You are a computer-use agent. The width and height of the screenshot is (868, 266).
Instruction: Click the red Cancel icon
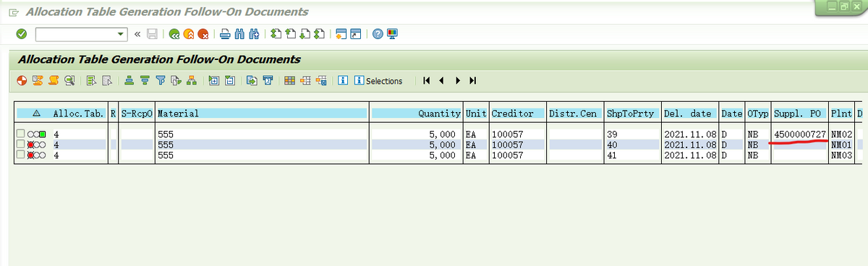[203, 34]
